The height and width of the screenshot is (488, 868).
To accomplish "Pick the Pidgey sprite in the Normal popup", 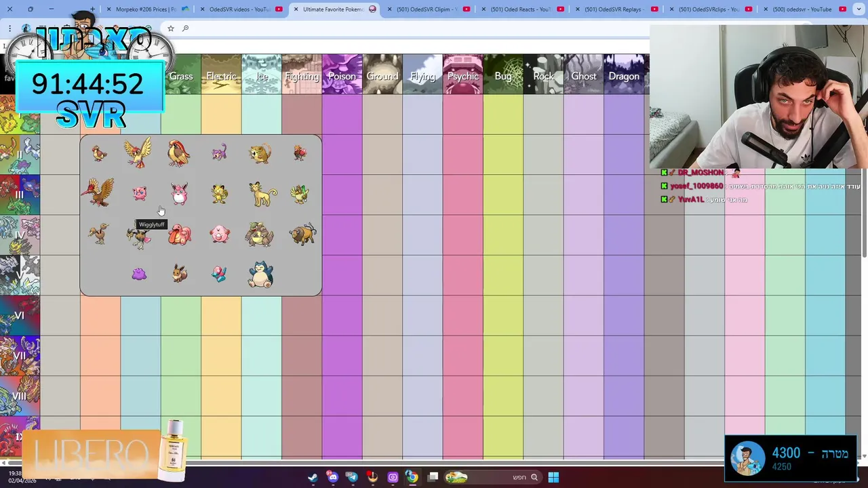I will click(100, 154).
